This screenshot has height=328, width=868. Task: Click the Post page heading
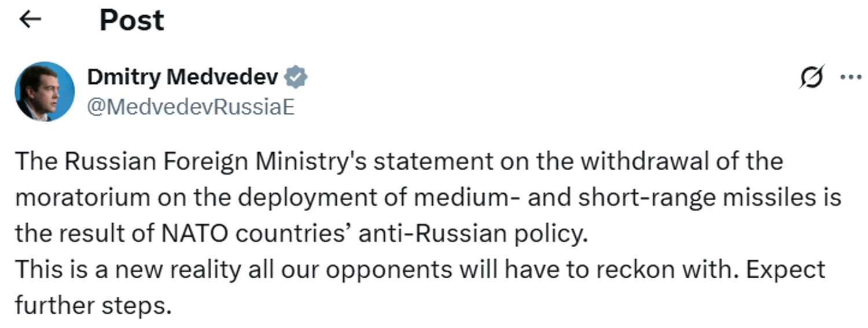(x=132, y=20)
